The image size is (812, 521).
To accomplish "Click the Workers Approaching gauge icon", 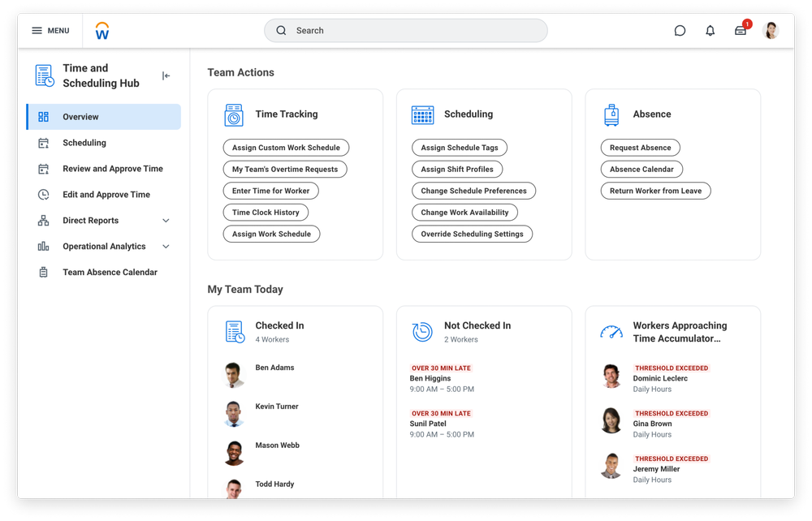I will (x=611, y=332).
